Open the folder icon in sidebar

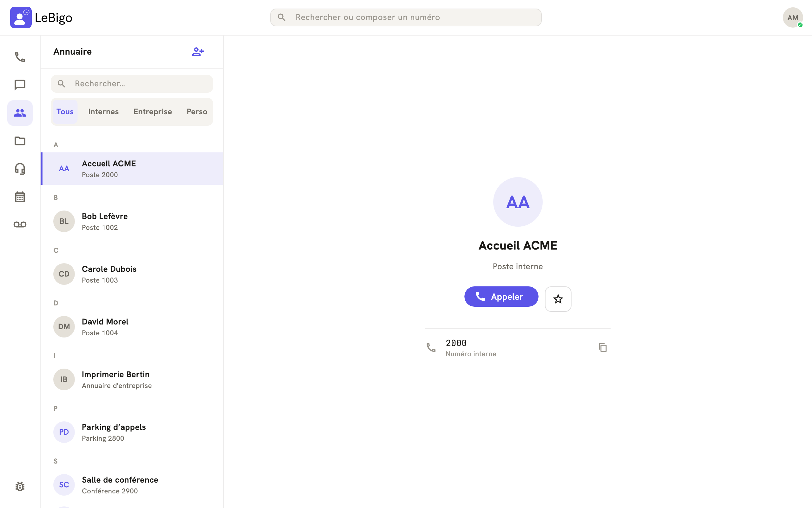tap(20, 141)
